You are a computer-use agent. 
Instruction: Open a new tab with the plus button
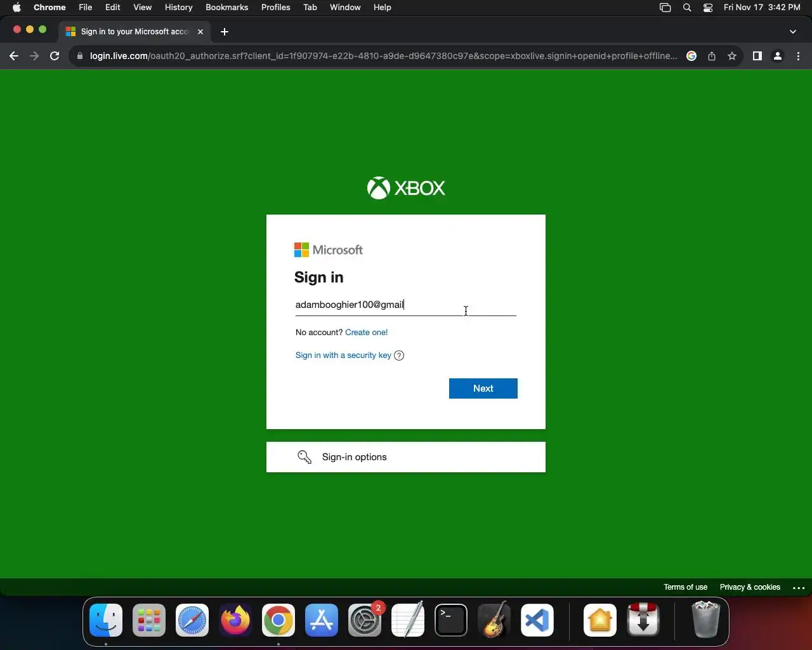tap(225, 32)
